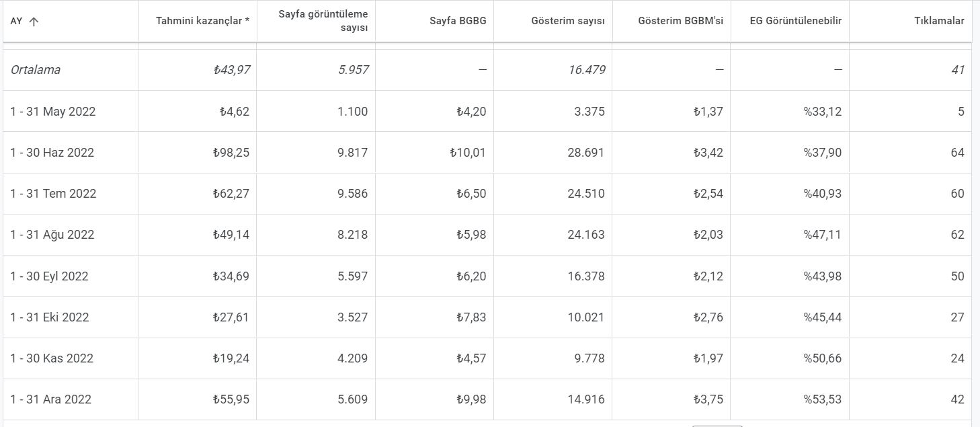Select the 1 - 30 Haz 2022 row

pos(487,153)
